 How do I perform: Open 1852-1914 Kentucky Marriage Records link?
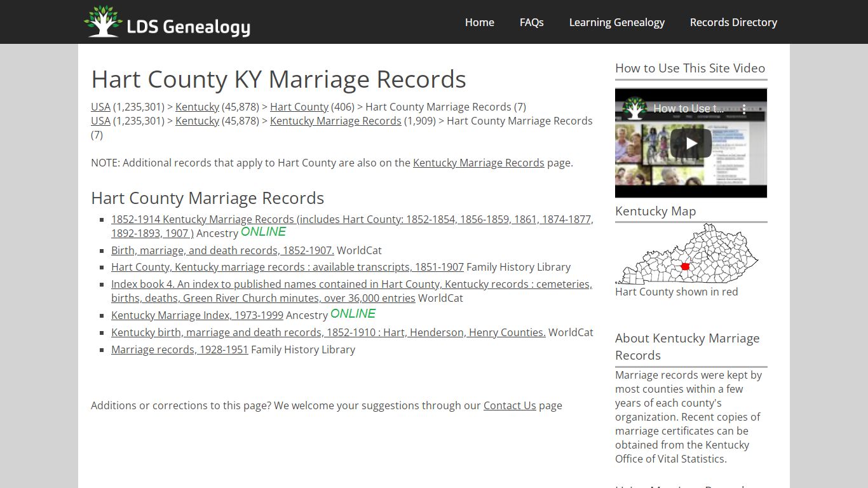click(352, 226)
